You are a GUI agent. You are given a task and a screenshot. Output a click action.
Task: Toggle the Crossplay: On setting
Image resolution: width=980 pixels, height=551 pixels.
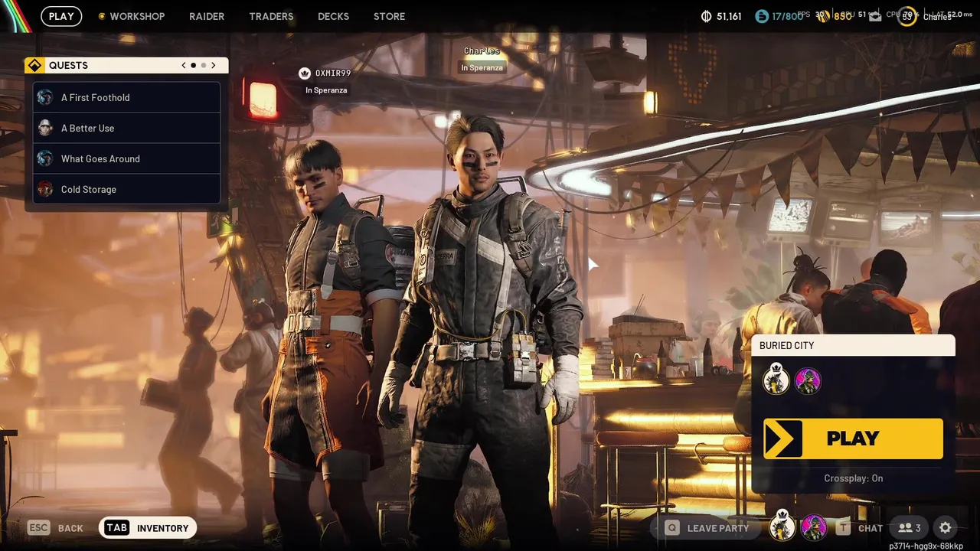853,478
